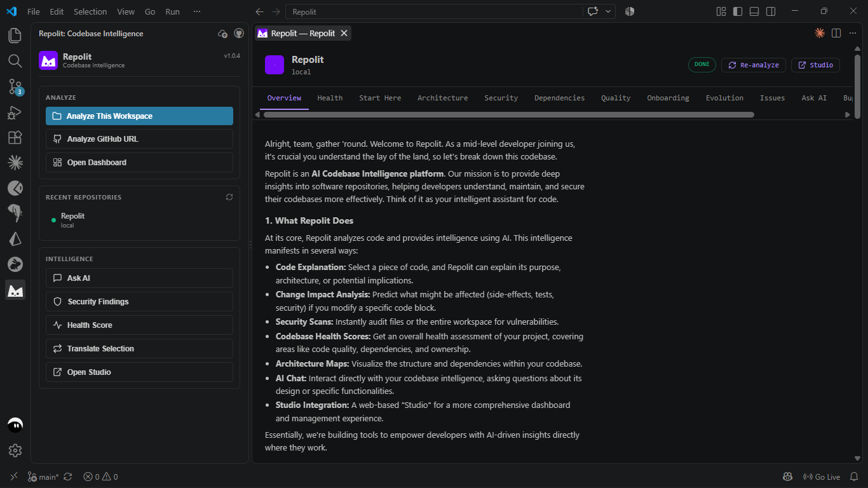Open the File menu
The height and width of the screenshot is (488, 868).
pyautogui.click(x=34, y=11)
